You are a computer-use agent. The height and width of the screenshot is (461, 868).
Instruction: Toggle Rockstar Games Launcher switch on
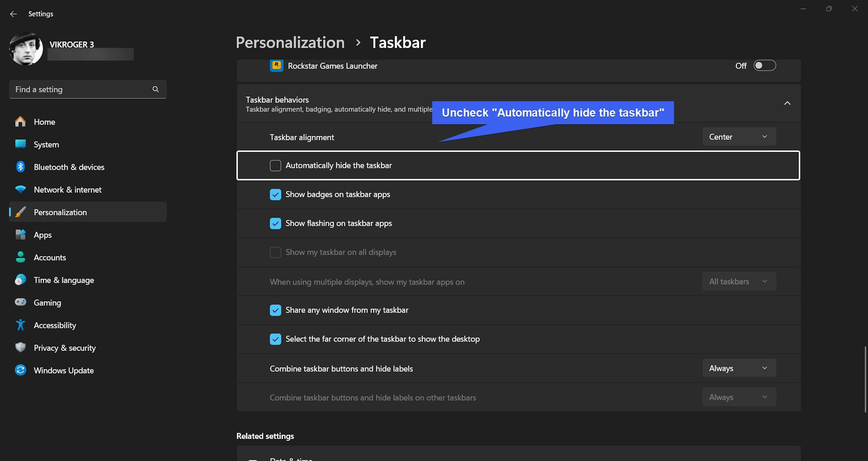764,66
